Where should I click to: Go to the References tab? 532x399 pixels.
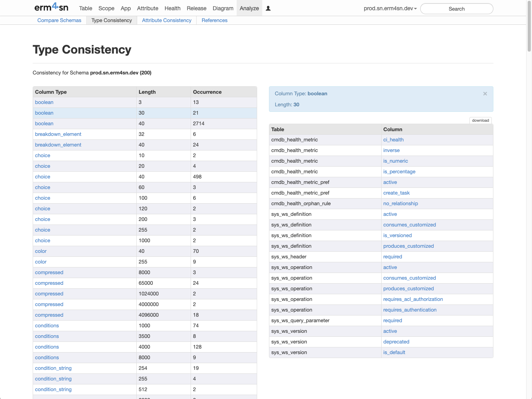[x=214, y=20]
